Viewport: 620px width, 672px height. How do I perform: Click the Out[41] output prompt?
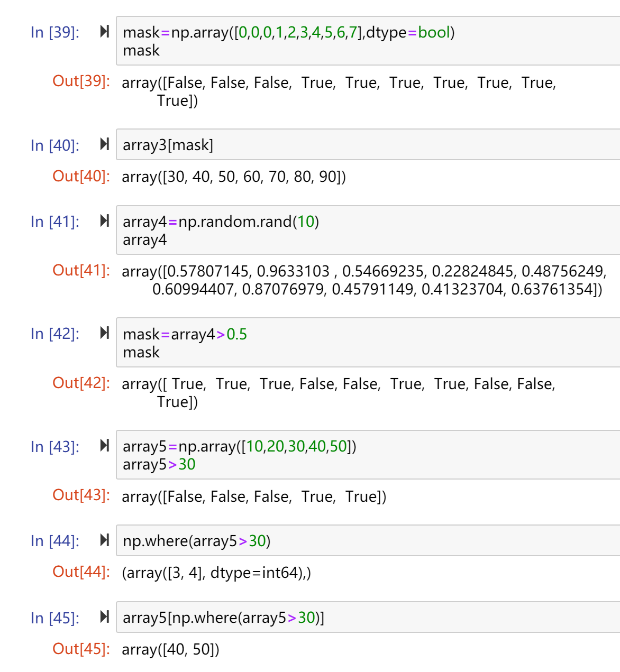click(81, 270)
